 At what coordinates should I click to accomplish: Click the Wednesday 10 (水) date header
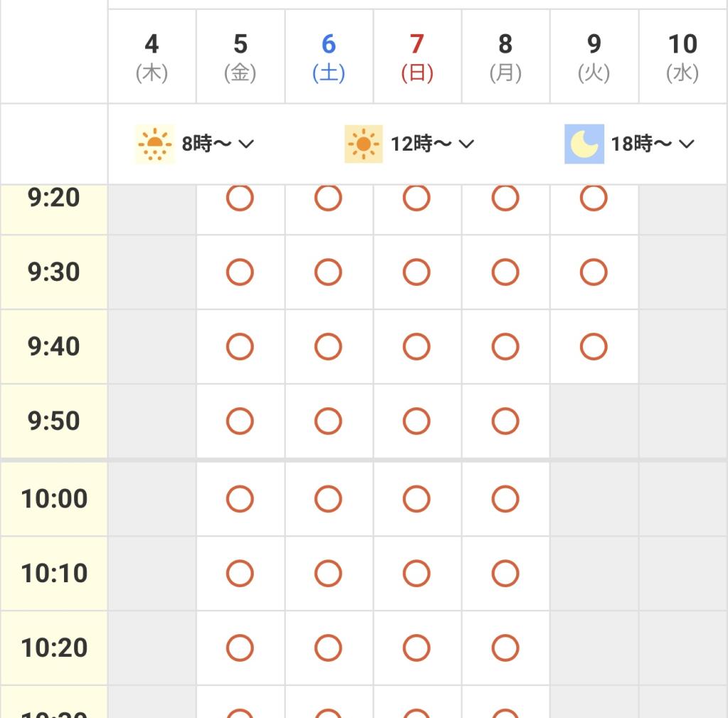pos(682,57)
